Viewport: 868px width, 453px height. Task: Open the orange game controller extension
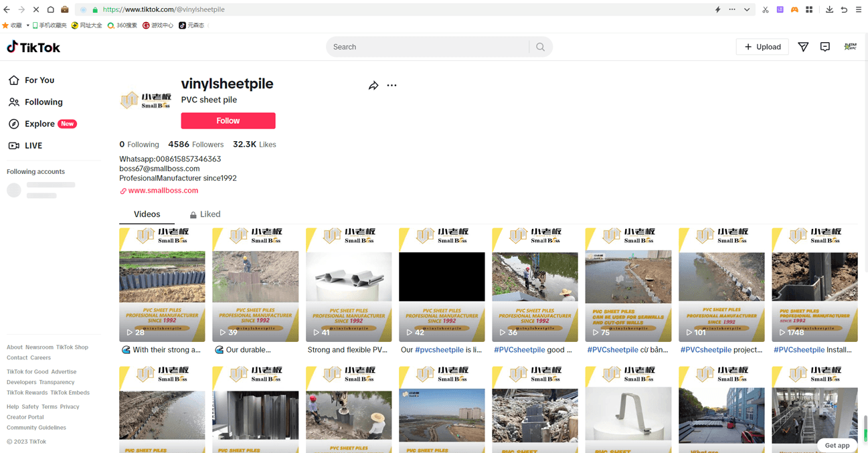click(x=794, y=9)
